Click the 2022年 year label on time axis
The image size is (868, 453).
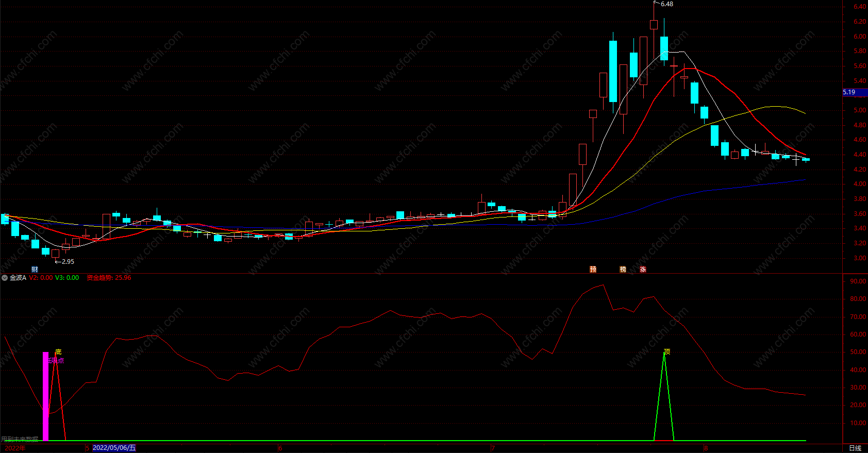point(14,448)
